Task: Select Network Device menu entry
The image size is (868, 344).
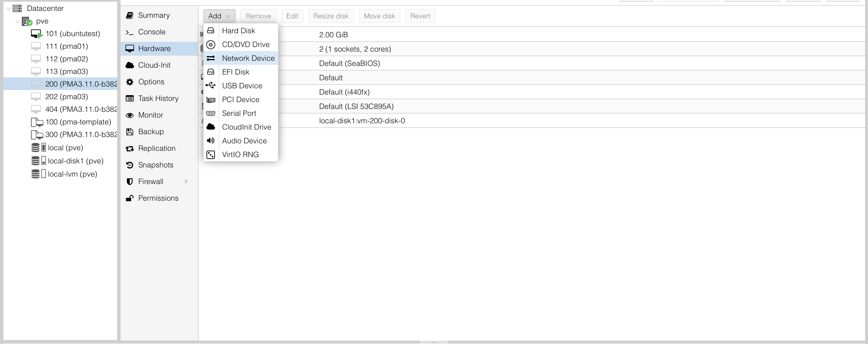Action: (x=241, y=58)
